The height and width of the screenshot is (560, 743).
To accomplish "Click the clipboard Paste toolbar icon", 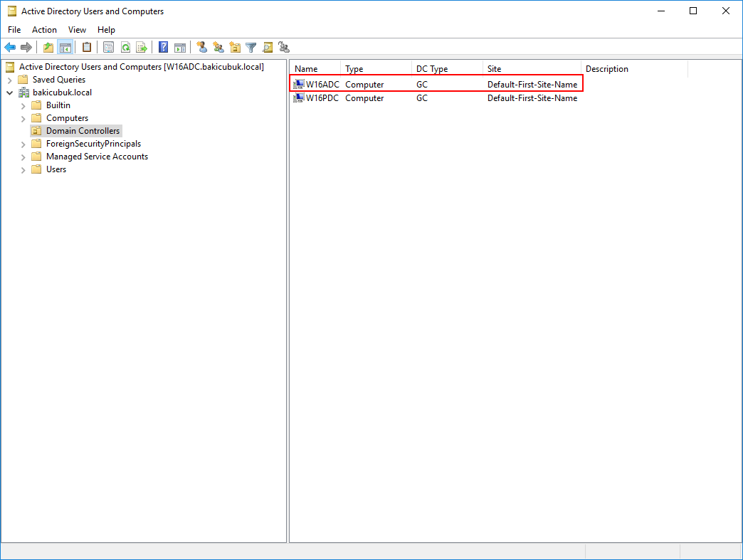I will point(87,48).
